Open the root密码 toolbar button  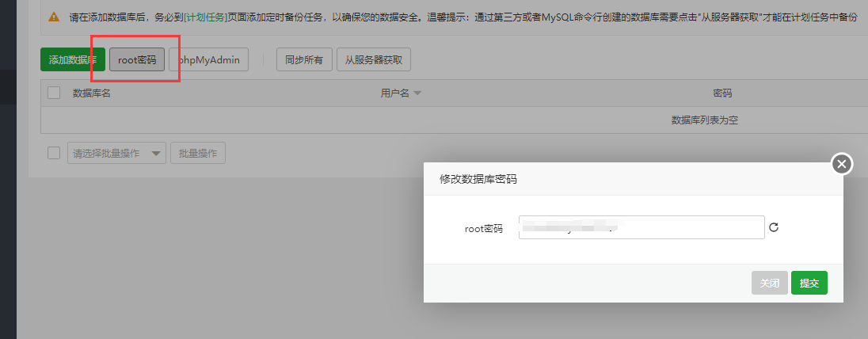click(137, 59)
